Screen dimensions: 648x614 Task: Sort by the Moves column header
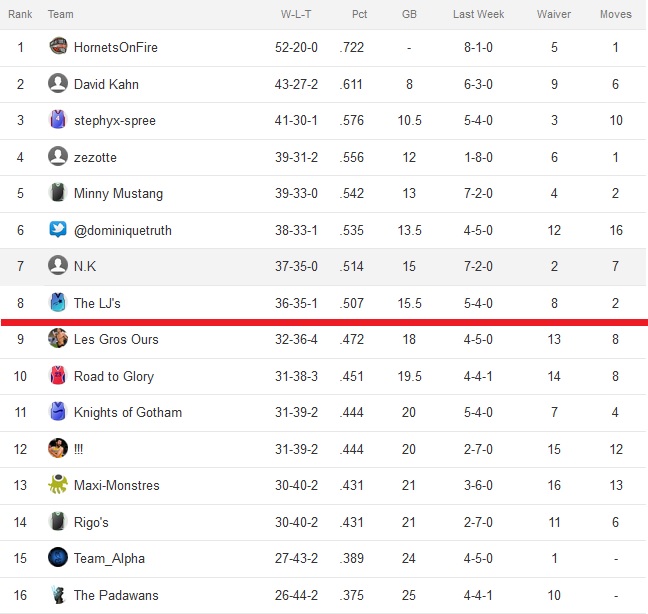click(616, 14)
